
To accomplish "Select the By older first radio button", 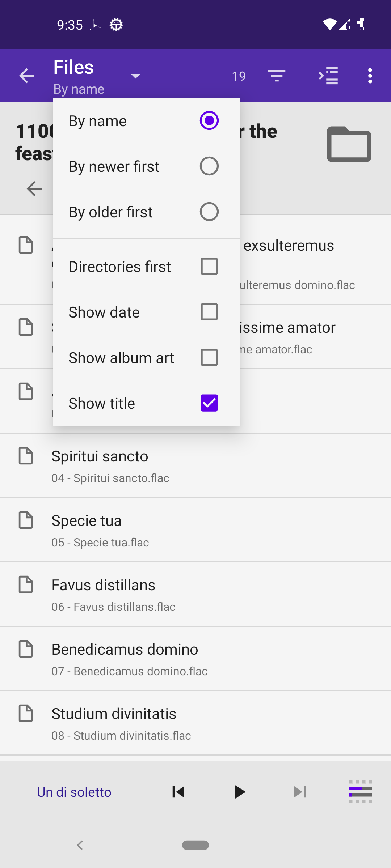I will tap(209, 212).
